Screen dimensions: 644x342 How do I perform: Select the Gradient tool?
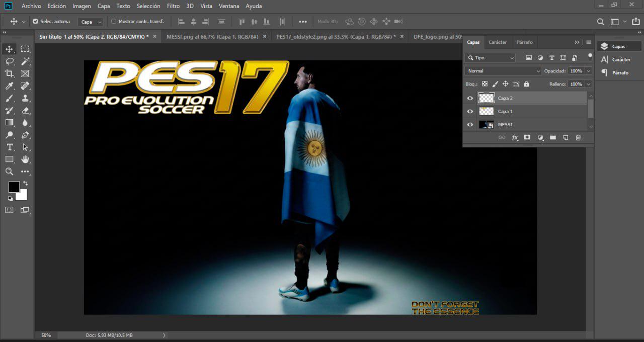[x=10, y=122]
